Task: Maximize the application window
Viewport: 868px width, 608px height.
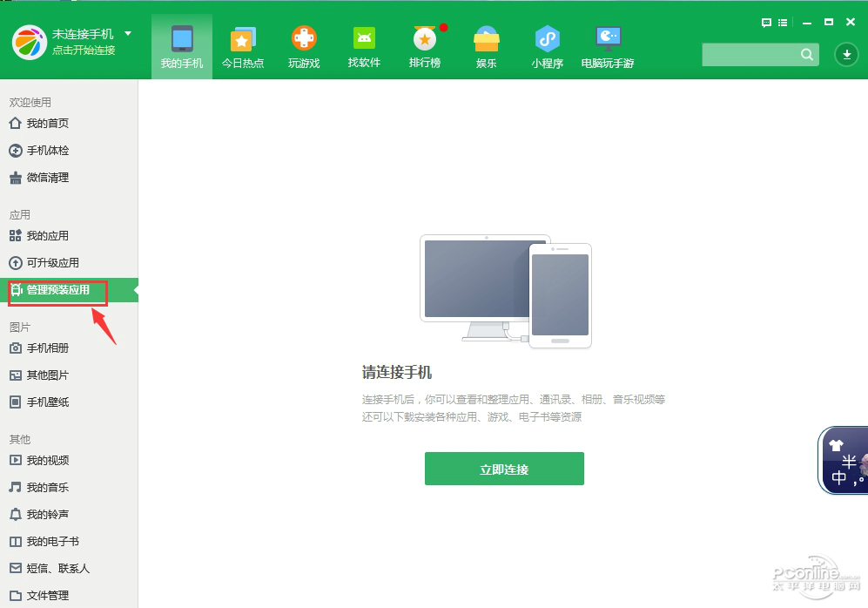Action: [829, 22]
